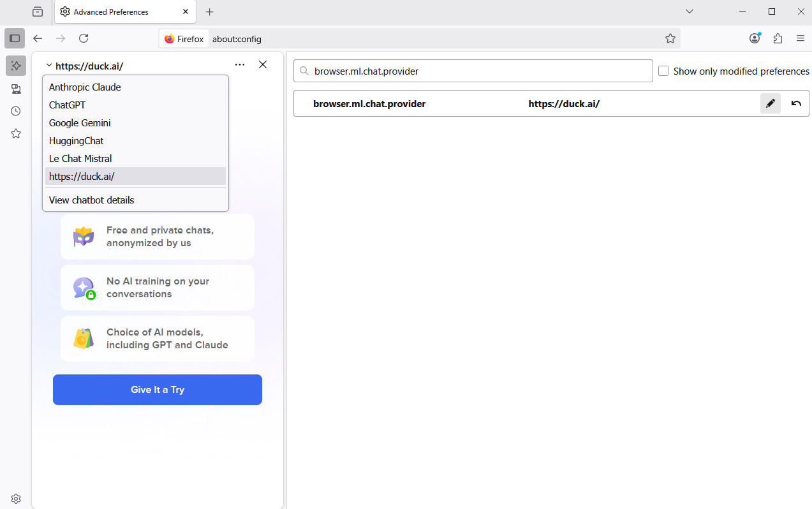This screenshot has width=812, height=509.
Task: Open the Firefox account menu
Action: pyautogui.click(x=755, y=38)
